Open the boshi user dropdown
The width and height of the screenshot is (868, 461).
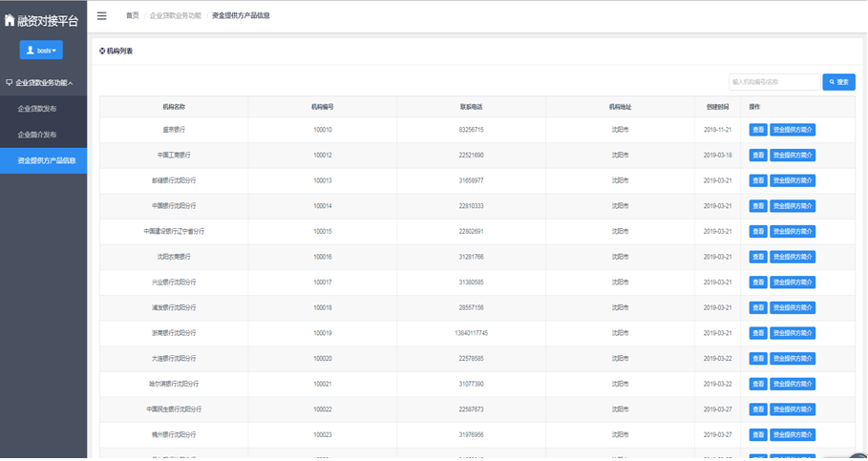pos(42,51)
